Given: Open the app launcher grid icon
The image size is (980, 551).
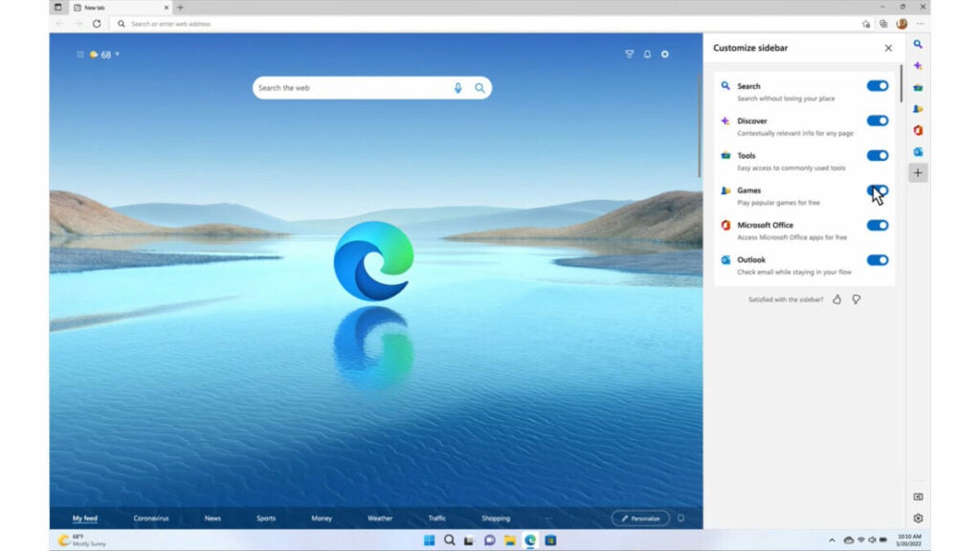Looking at the screenshot, I should [x=80, y=55].
